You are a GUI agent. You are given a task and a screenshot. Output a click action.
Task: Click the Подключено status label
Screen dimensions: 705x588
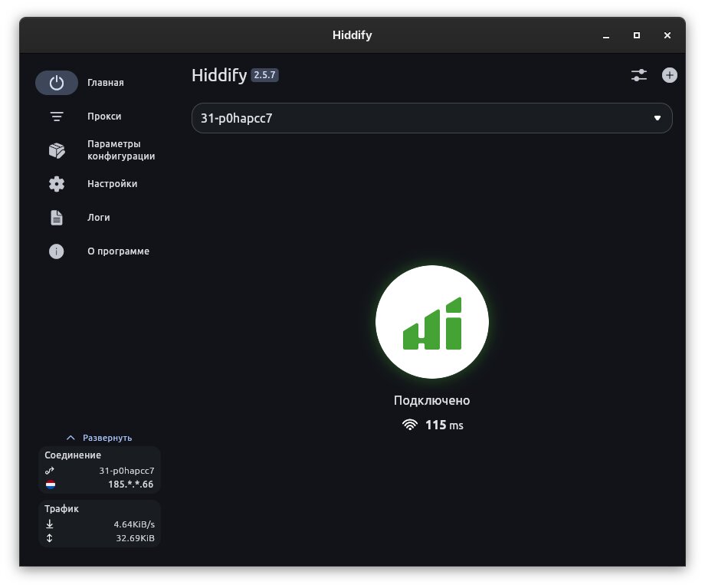[x=431, y=400]
